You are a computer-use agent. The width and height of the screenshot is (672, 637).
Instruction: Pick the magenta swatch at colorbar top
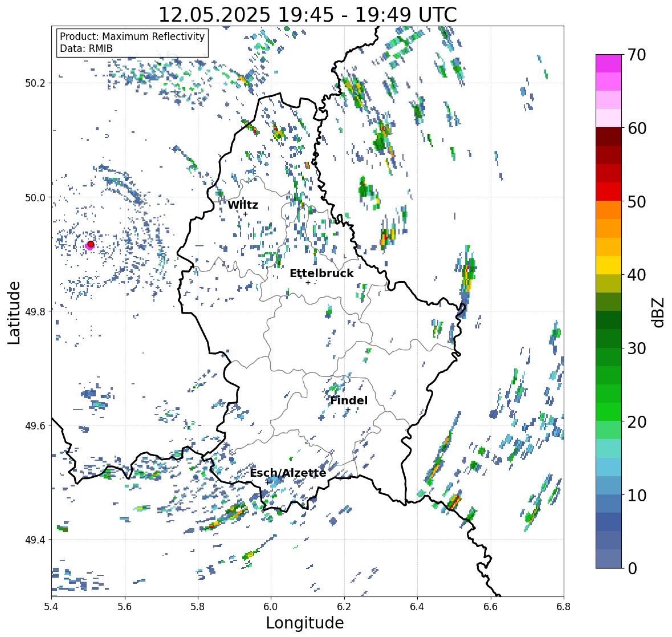pyautogui.click(x=609, y=63)
